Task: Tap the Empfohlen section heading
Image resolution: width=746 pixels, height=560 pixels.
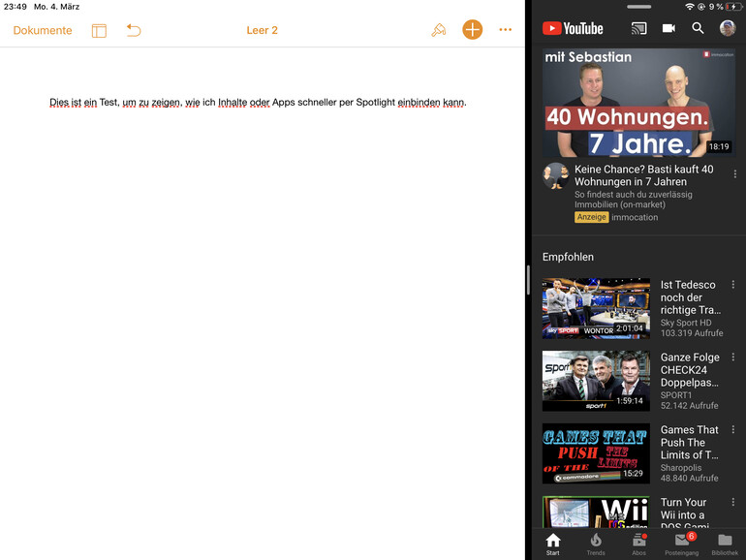Action: point(568,257)
